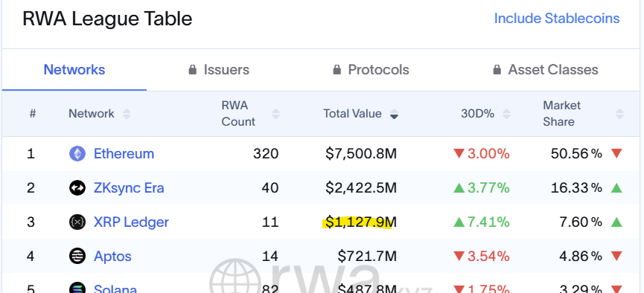Click the lock icon beside Asset Classes
This screenshot has height=293, width=644.
497,69
